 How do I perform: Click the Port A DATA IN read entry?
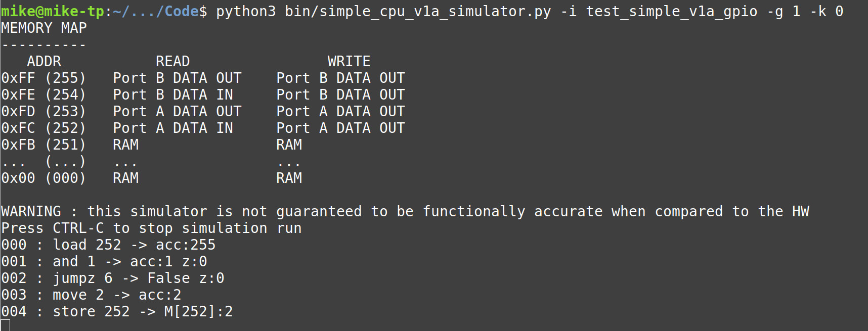[x=173, y=128]
